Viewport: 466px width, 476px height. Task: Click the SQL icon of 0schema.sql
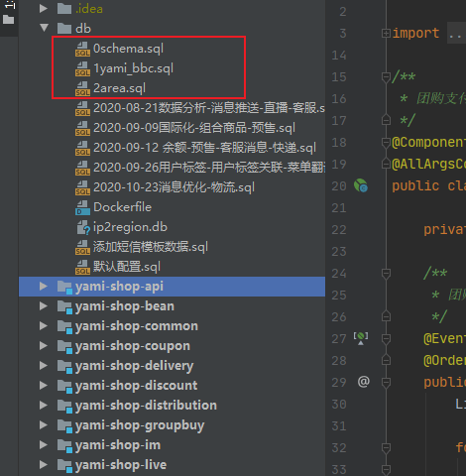click(x=82, y=49)
